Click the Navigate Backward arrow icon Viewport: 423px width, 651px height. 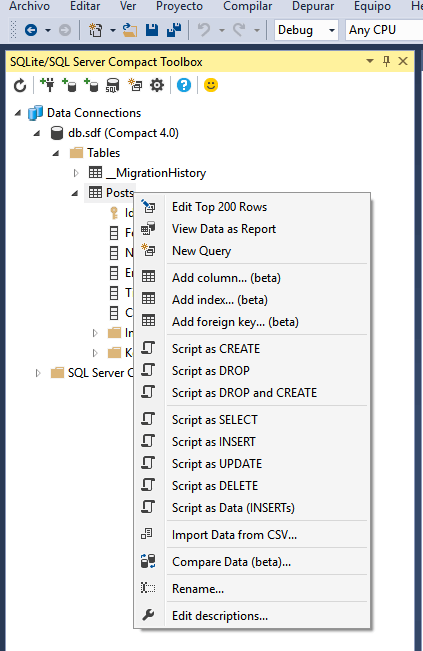[31, 30]
